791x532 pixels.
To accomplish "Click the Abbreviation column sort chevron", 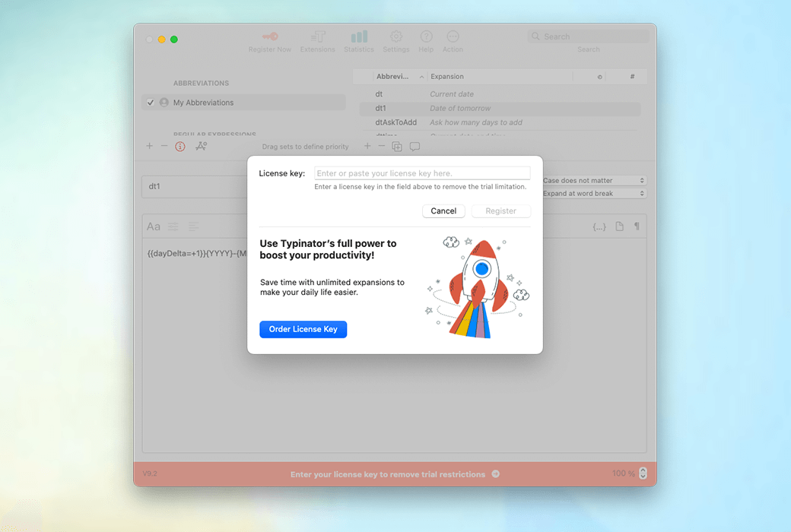I will (x=421, y=76).
